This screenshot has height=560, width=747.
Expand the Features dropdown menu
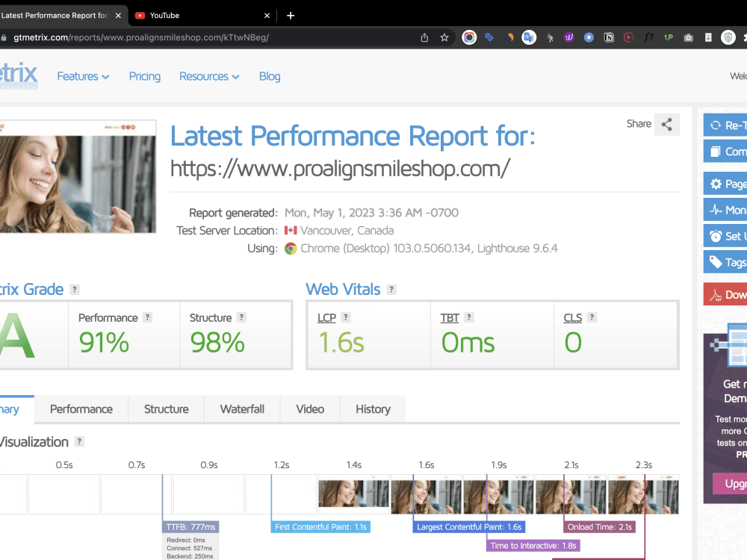click(83, 76)
